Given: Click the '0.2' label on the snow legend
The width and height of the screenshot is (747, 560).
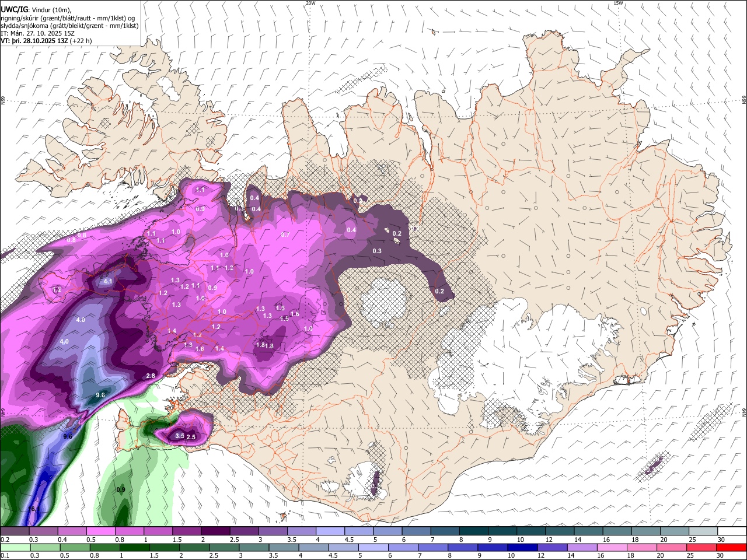Looking at the screenshot, I should pyautogui.click(x=4, y=540).
